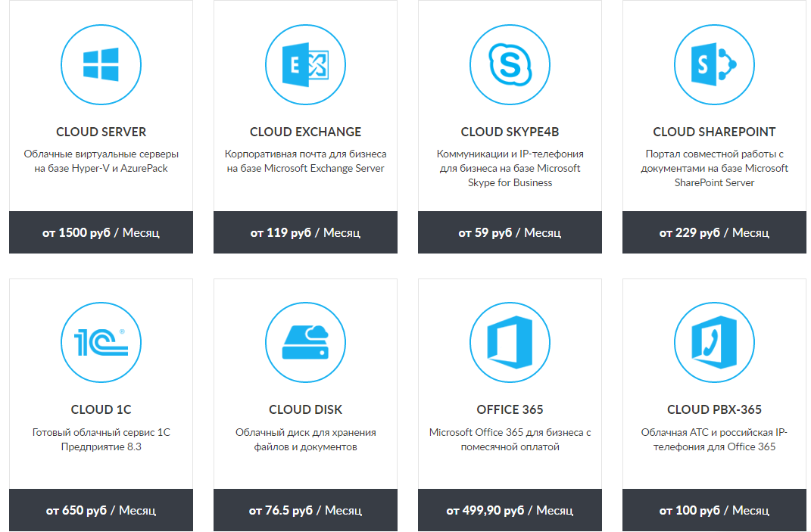Click the 1C logo icon
This screenshot has width=811, height=532.
[101, 342]
